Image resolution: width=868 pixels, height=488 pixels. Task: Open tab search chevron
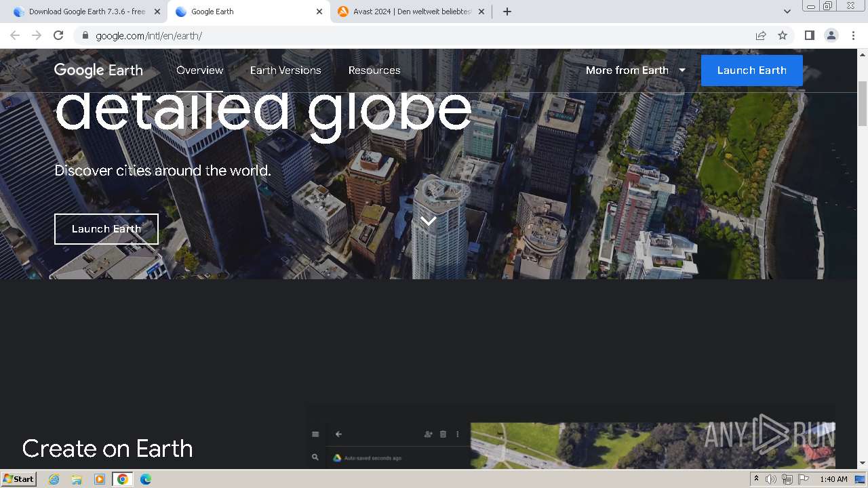(787, 12)
